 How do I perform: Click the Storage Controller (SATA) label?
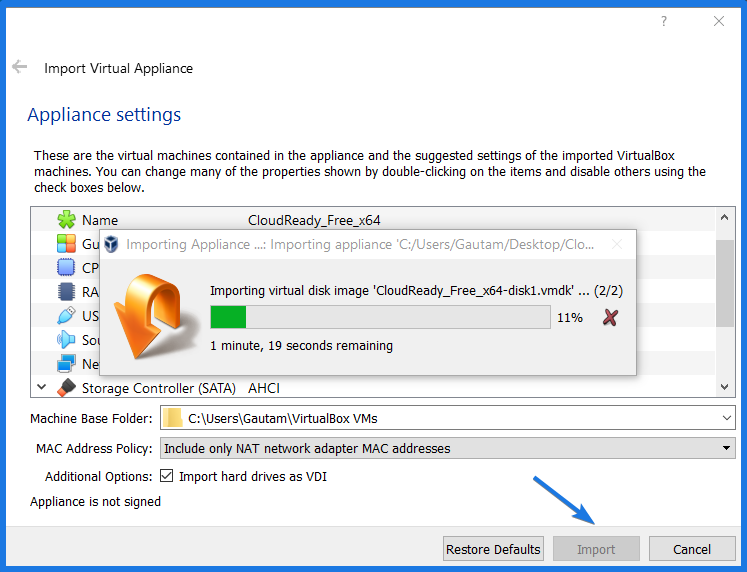(x=159, y=388)
